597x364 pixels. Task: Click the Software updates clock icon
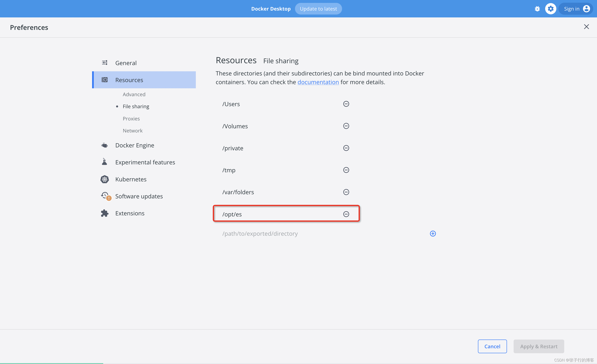coord(105,196)
